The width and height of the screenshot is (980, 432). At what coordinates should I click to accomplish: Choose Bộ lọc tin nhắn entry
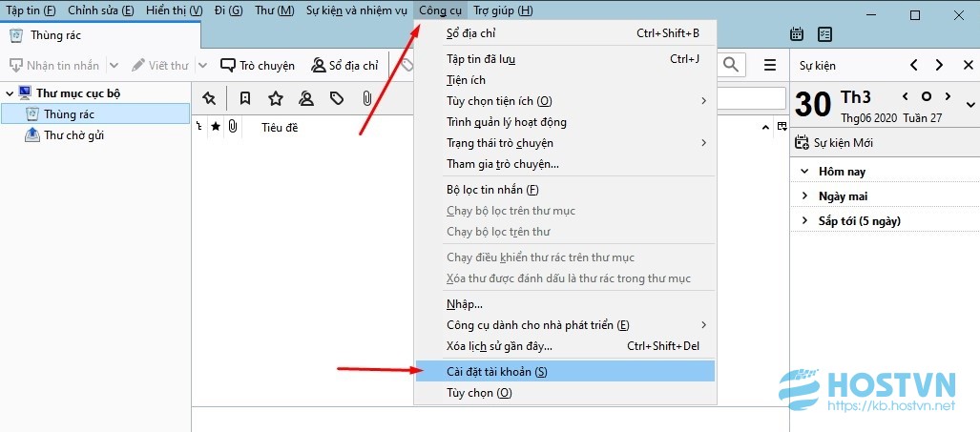[566, 190]
